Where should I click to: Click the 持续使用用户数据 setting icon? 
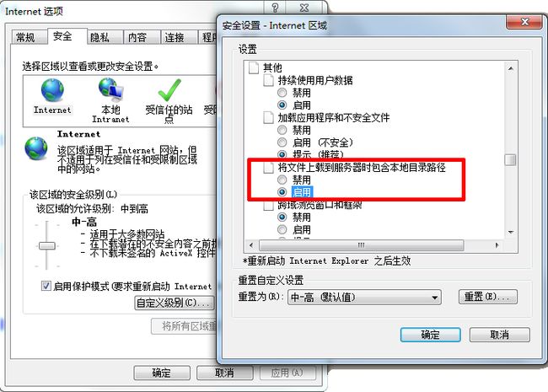268,80
